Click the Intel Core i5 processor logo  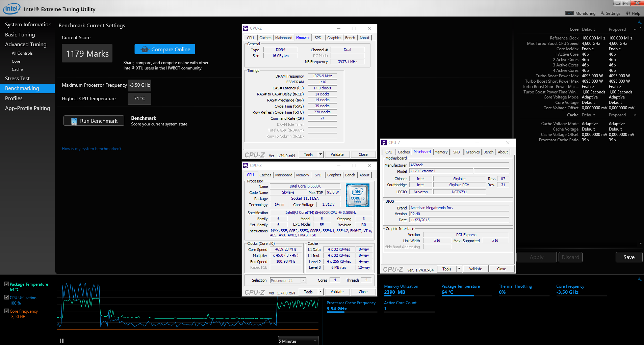[x=358, y=195]
